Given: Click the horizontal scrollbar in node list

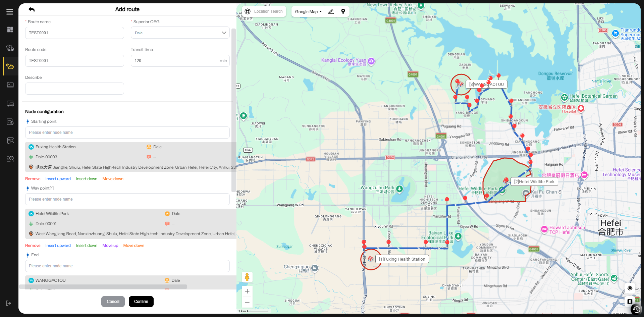Looking at the screenshot, I should [x=103, y=287].
